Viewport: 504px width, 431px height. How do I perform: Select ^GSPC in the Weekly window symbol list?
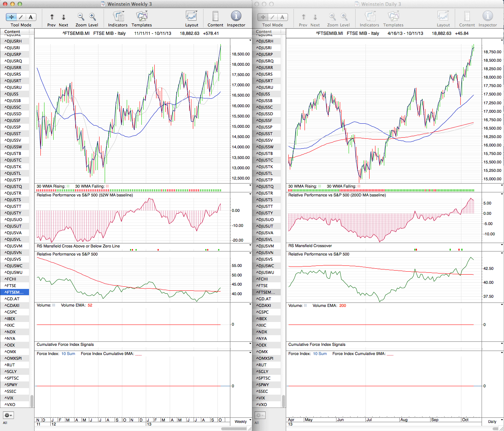pyautogui.click(x=11, y=312)
